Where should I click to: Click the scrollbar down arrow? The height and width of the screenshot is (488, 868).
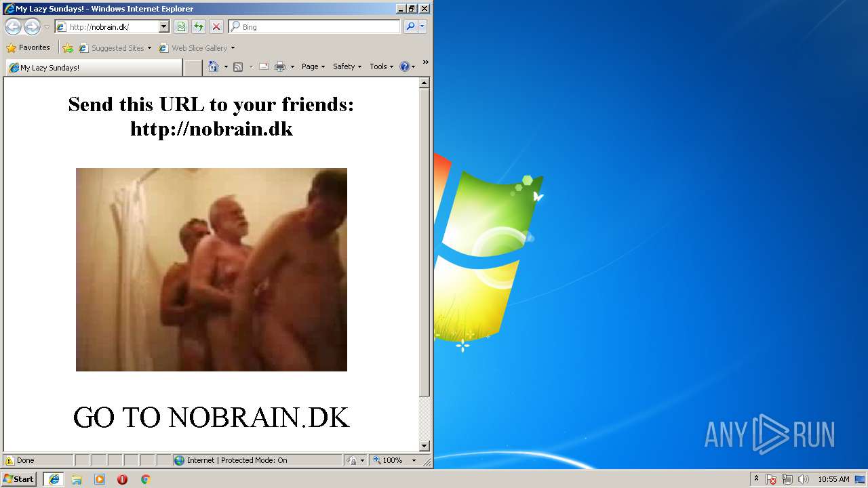[425, 446]
